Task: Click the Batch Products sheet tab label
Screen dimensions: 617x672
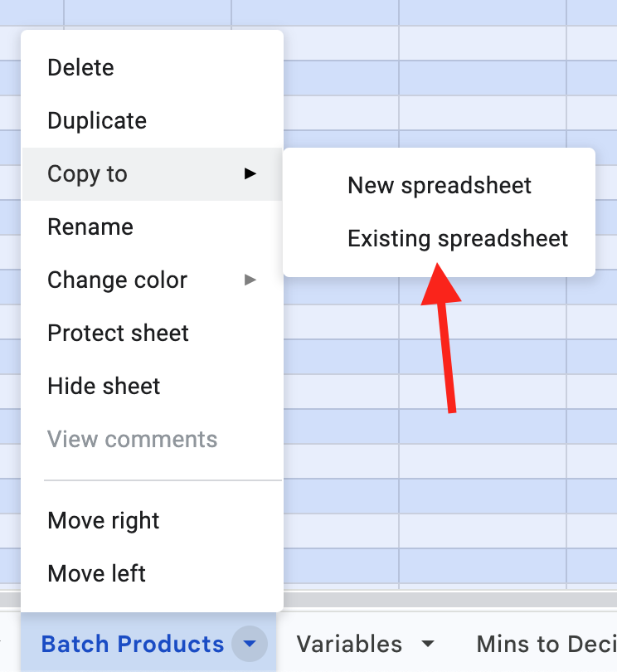Action: pos(133,644)
